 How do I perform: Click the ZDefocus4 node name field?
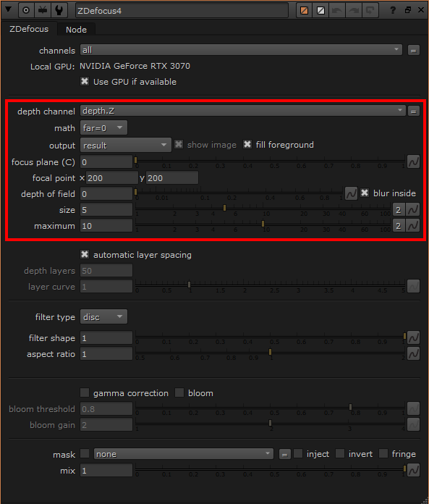(182, 11)
